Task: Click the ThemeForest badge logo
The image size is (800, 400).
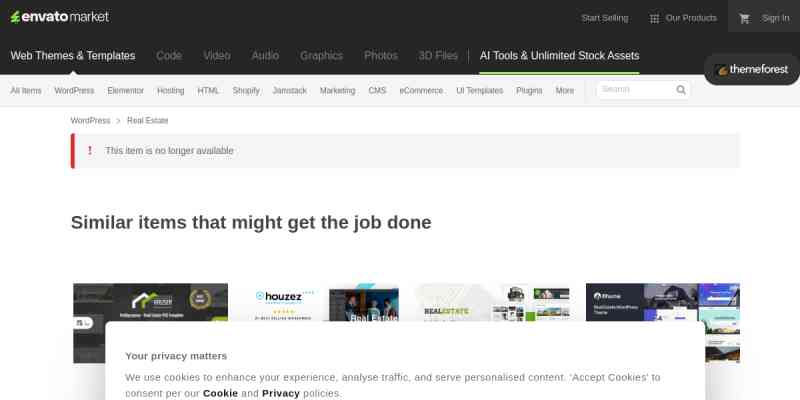Action: (752, 70)
